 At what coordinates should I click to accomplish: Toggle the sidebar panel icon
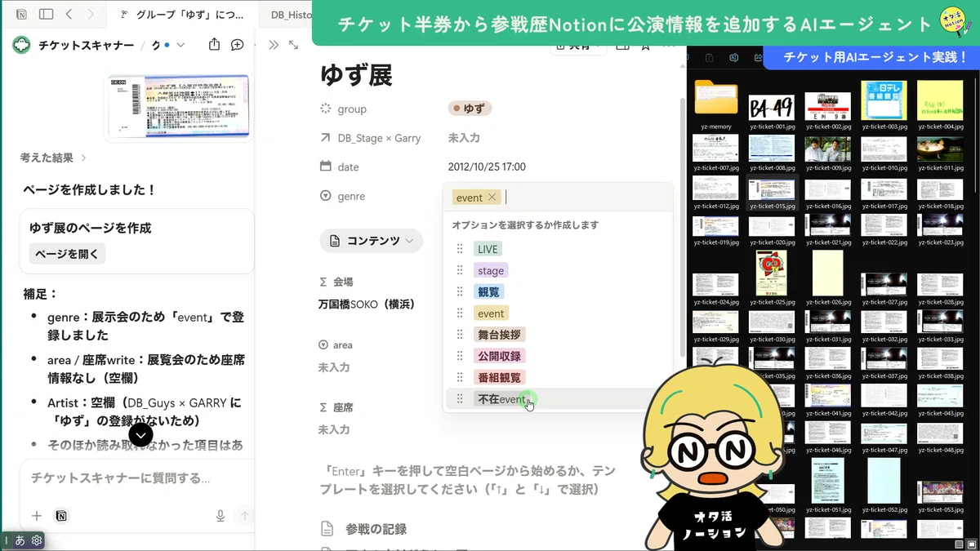(47, 15)
